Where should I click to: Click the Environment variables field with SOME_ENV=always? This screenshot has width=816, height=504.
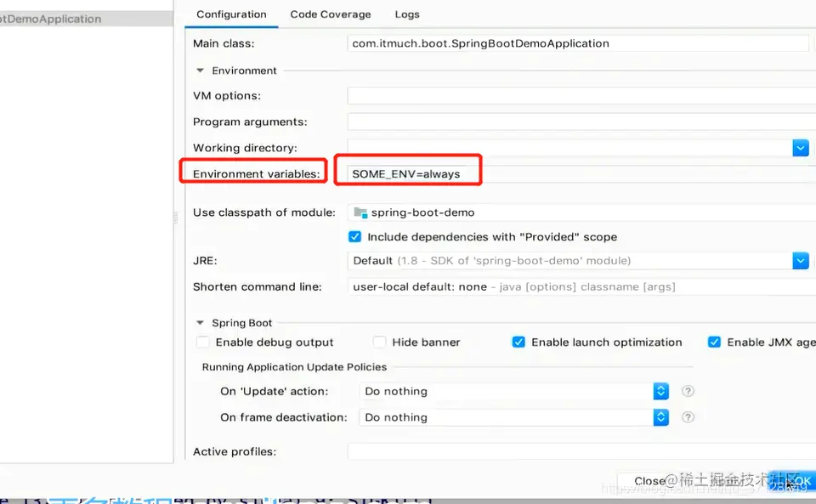581,173
